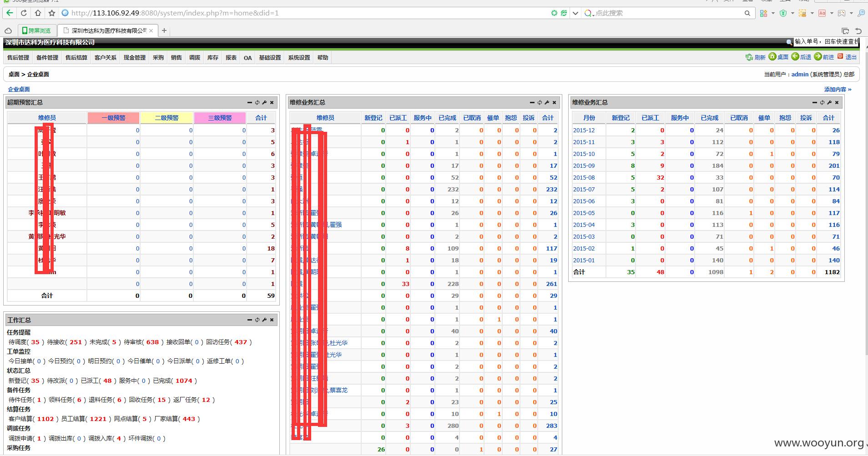Click 月份 column header in monthly table
The width and height of the screenshot is (868, 456).
(589, 118)
